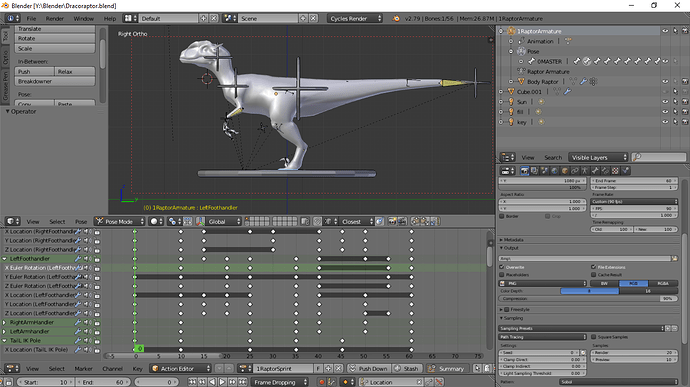Open the Custom (90 fps) frame rate dropdown
690x387 pixels.
[x=634, y=201]
